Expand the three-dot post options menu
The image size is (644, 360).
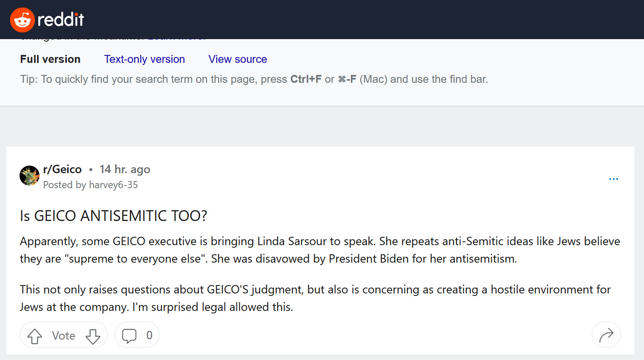[613, 179]
